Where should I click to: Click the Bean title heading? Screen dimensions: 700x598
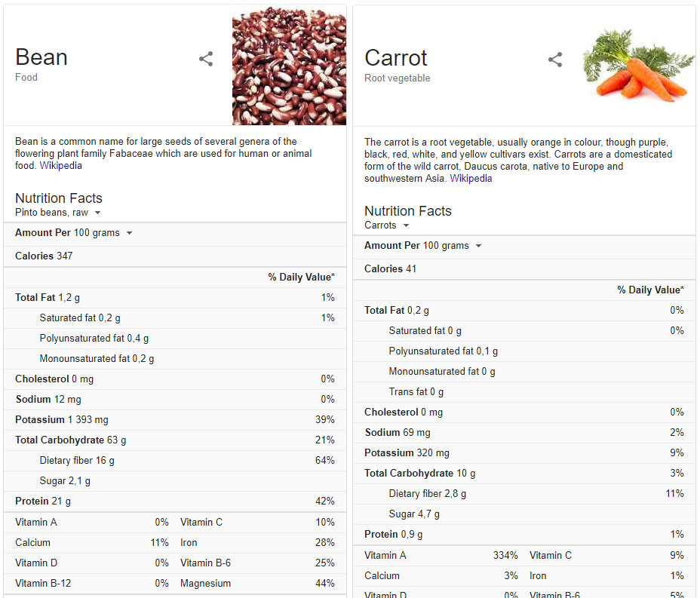tap(41, 57)
